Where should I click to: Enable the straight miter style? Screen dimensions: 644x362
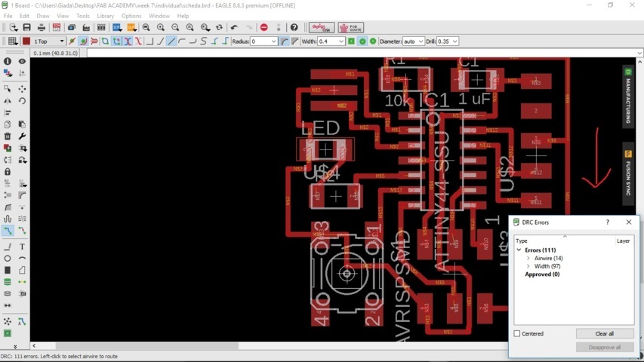tap(294, 41)
